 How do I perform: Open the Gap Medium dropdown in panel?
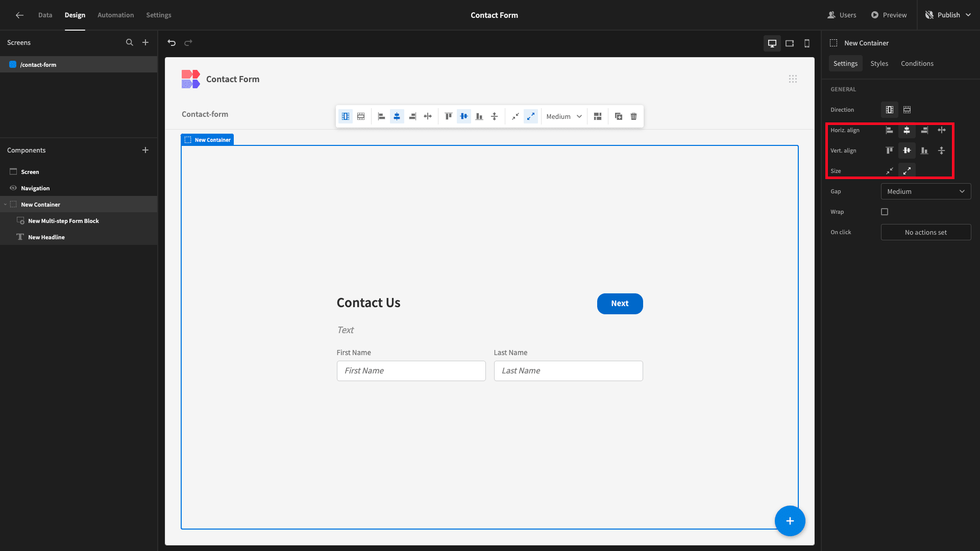point(926,191)
